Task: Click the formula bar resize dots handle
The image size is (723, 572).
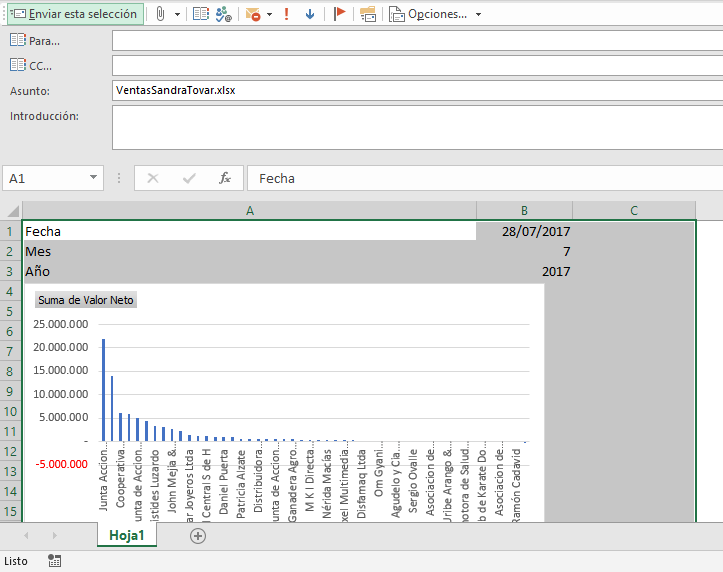Action: point(119,178)
